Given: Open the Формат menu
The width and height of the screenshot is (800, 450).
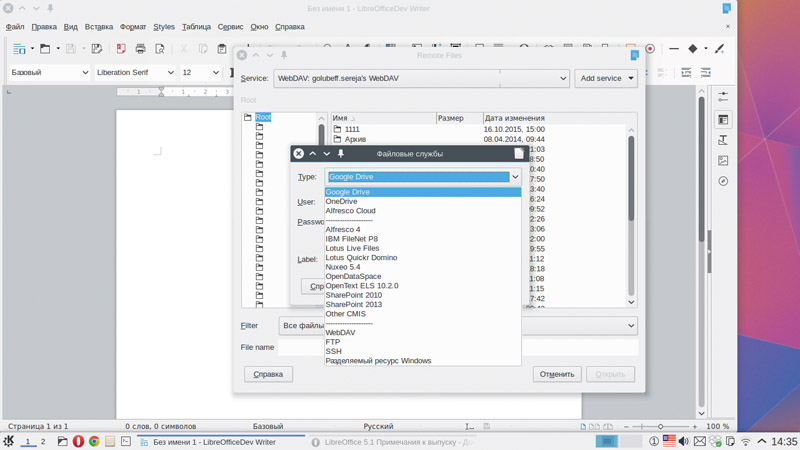Looking at the screenshot, I should coord(133,27).
